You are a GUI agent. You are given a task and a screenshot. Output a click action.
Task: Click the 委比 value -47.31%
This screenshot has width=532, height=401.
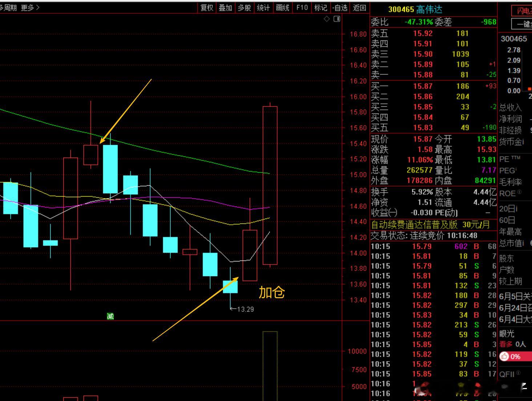click(419, 22)
